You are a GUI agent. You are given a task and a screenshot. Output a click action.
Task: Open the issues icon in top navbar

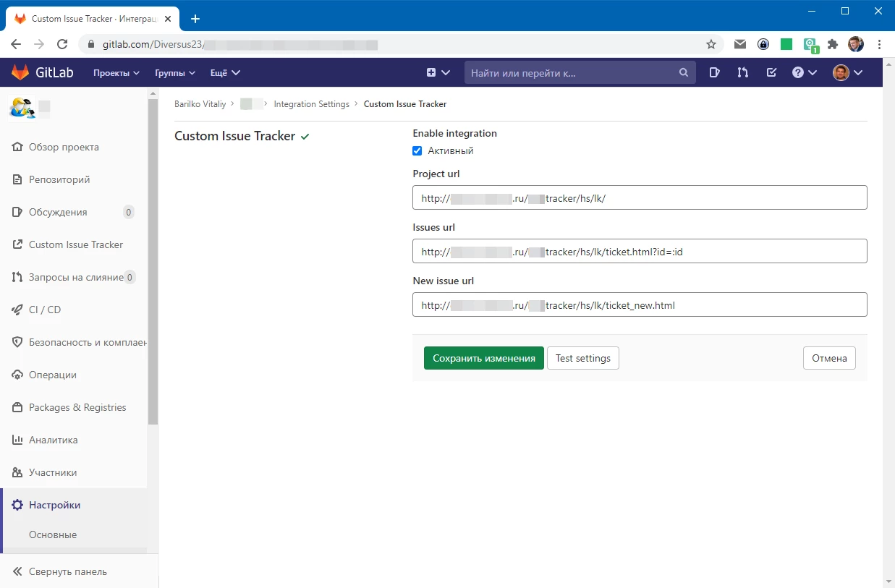[714, 72]
